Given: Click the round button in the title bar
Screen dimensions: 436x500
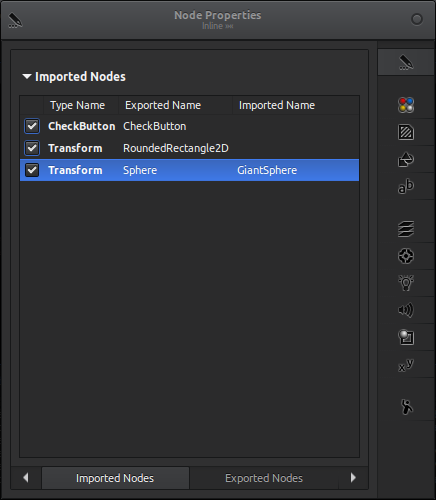Looking at the screenshot, I should (417, 19).
